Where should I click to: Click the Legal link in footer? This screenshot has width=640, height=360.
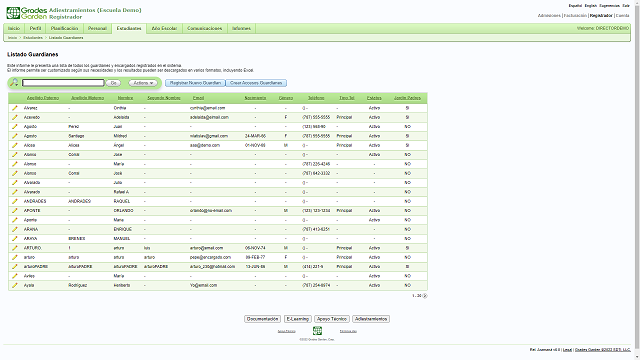coord(567,350)
